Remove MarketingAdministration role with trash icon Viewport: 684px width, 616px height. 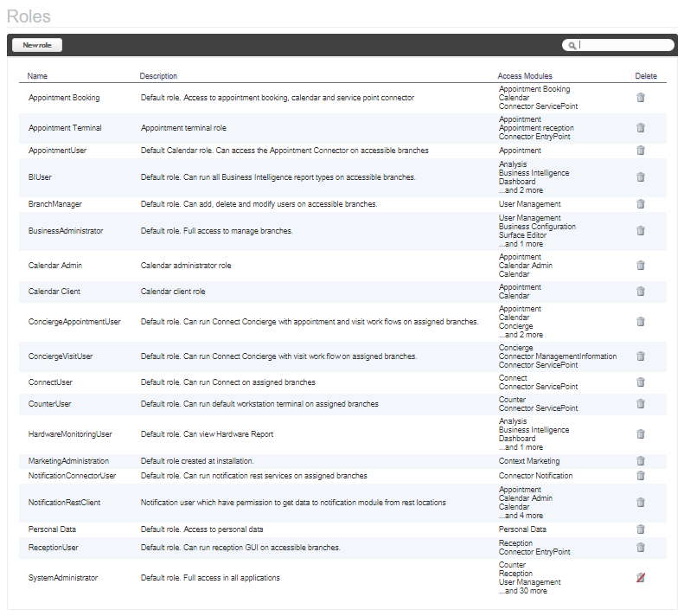(641, 461)
